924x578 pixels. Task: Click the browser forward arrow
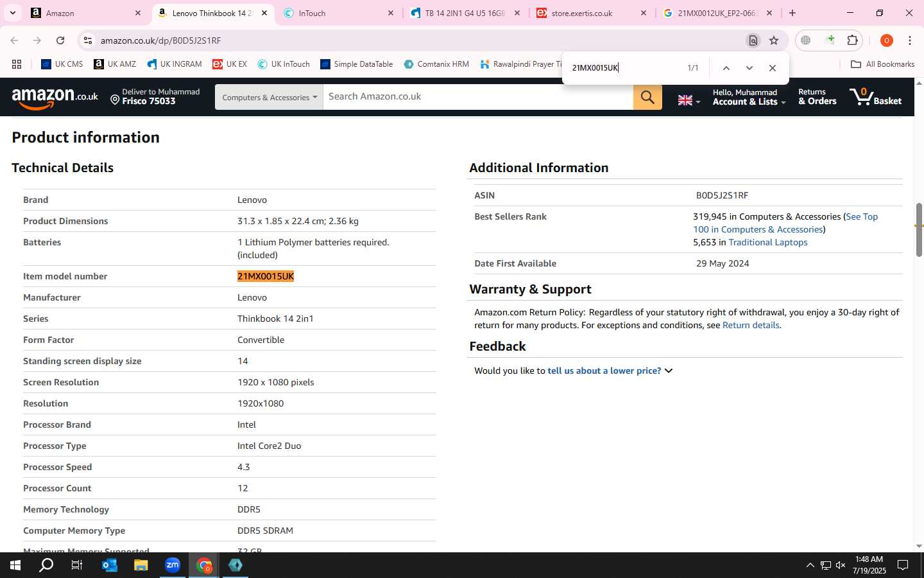click(37, 40)
